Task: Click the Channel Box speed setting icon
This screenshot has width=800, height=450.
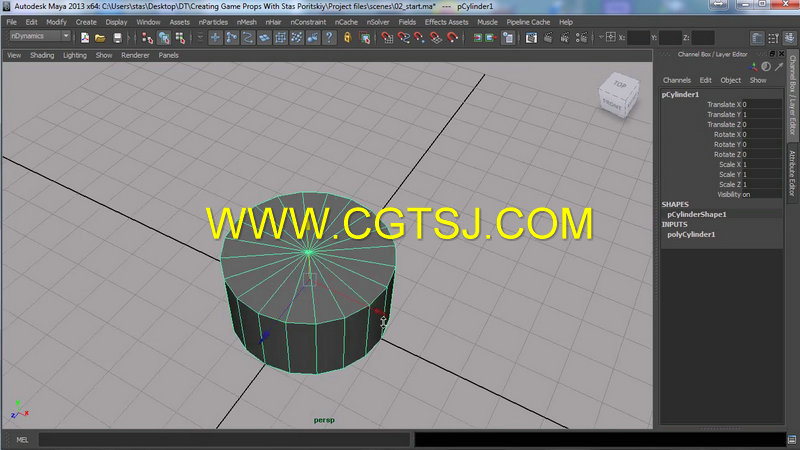Action: click(x=766, y=67)
